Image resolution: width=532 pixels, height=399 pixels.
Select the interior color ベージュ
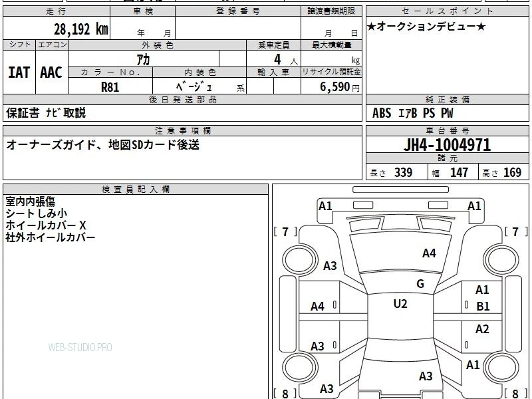[x=194, y=87]
